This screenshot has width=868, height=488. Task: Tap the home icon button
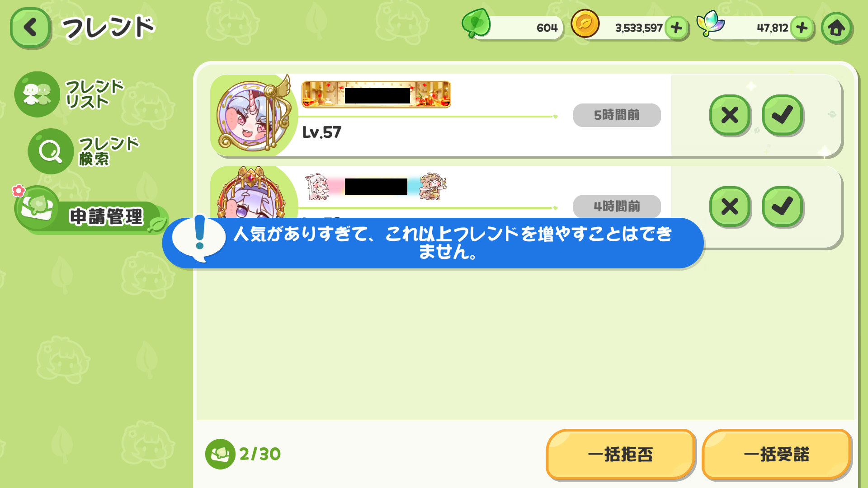(x=837, y=28)
